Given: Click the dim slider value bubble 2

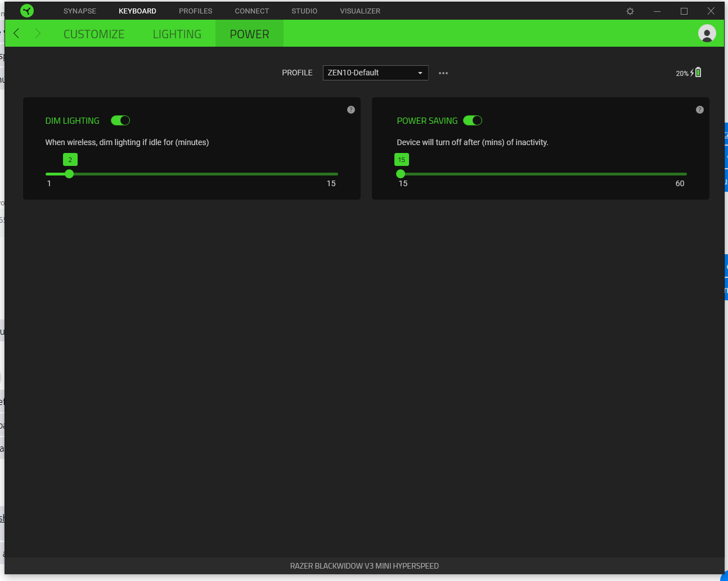Looking at the screenshot, I should (x=70, y=160).
